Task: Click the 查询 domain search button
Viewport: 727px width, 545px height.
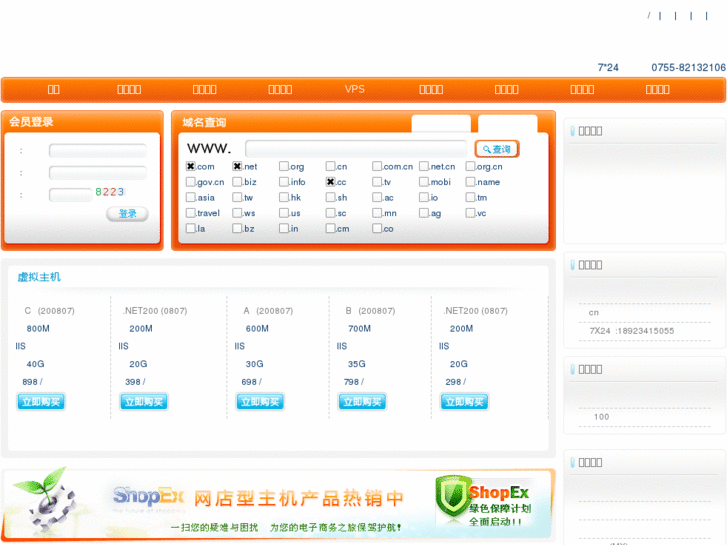Action: pyautogui.click(x=497, y=149)
